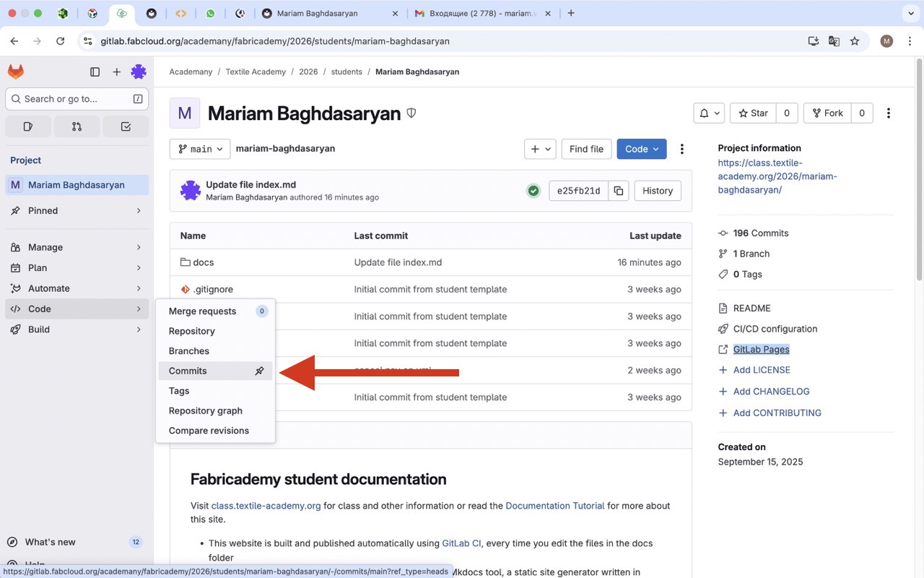Click the Search or go to field
924x578 pixels.
[x=77, y=99]
